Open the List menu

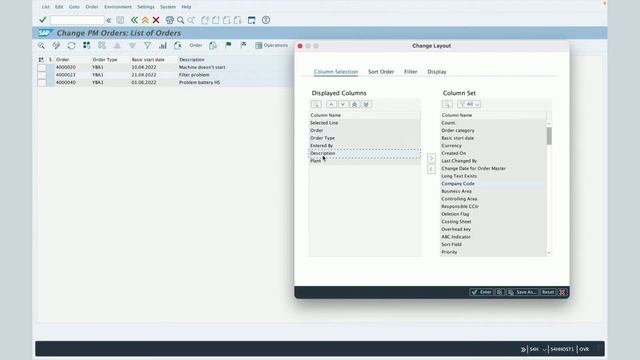click(45, 7)
